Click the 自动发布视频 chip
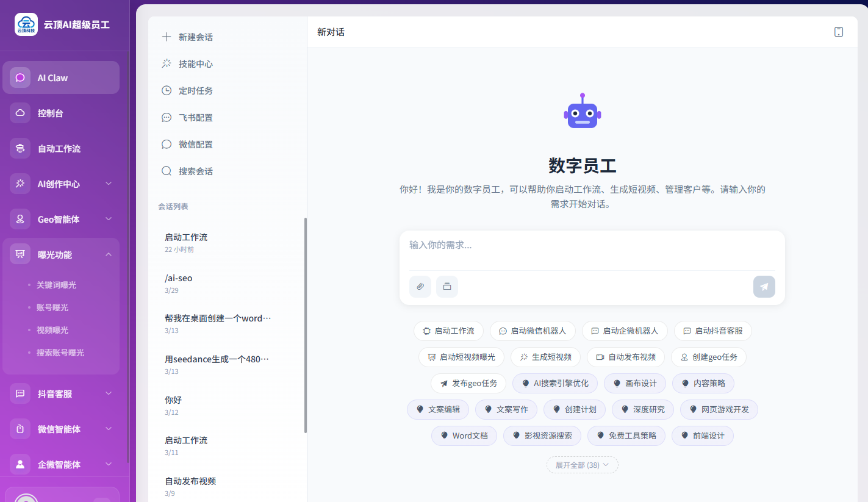 626,357
